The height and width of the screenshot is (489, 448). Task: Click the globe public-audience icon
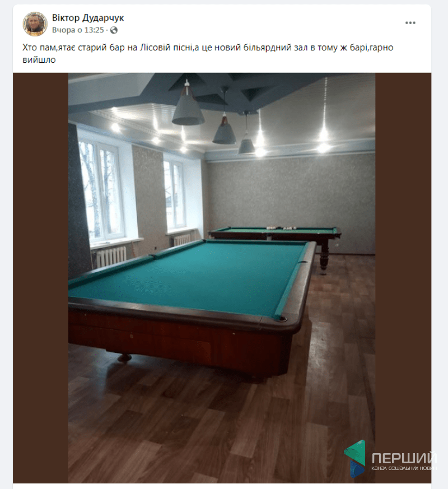114,30
